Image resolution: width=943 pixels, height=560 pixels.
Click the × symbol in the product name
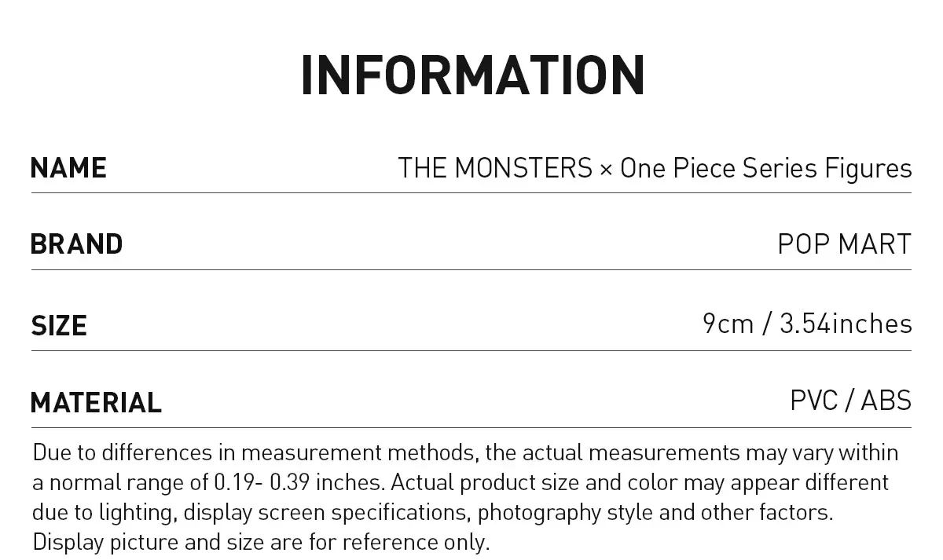(605, 169)
